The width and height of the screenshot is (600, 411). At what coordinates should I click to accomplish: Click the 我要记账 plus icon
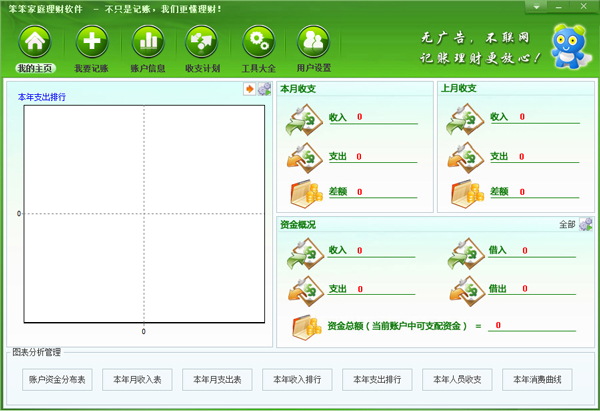[92, 41]
